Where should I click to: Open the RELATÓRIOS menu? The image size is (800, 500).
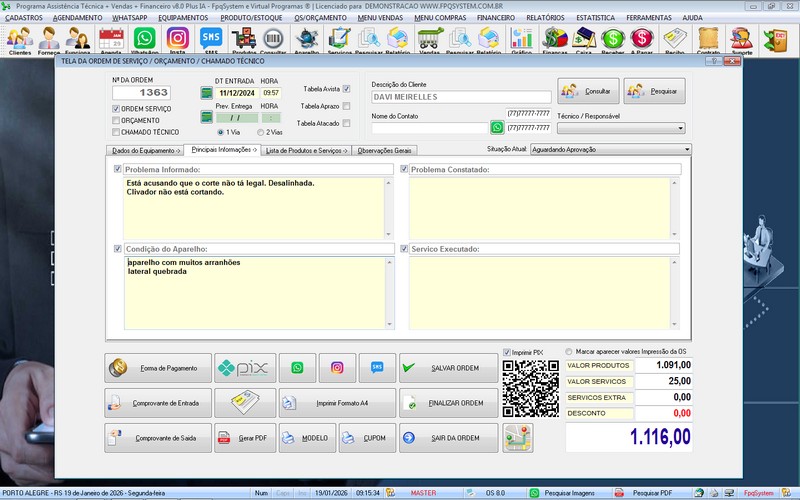pyautogui.click(x=545, y=17)
